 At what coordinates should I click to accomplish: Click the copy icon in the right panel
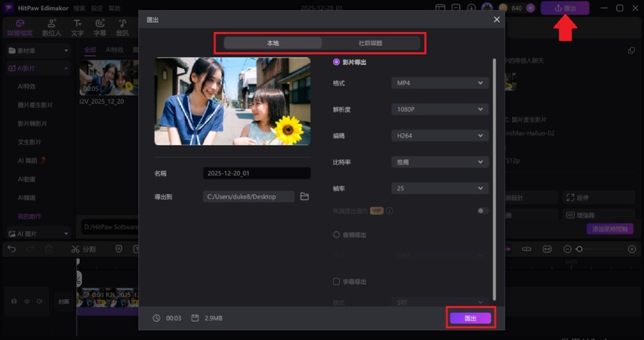(631, 51)
